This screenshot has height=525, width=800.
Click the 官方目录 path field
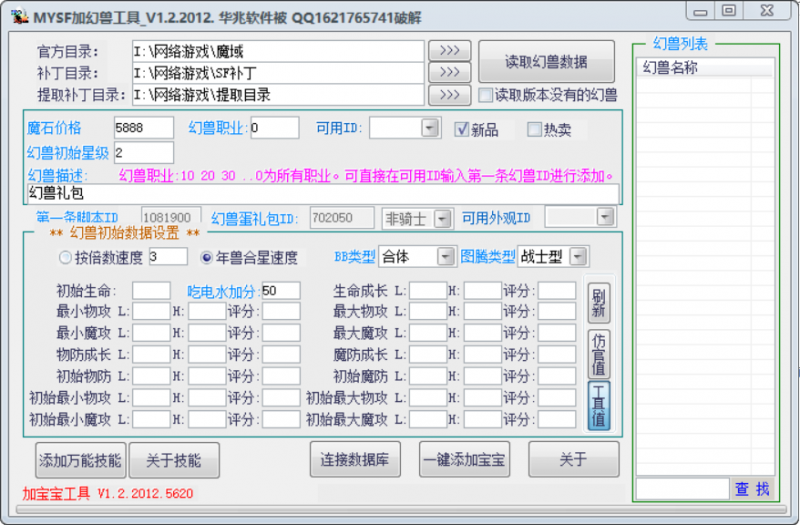pyautogui.click(x=278, y=52)
